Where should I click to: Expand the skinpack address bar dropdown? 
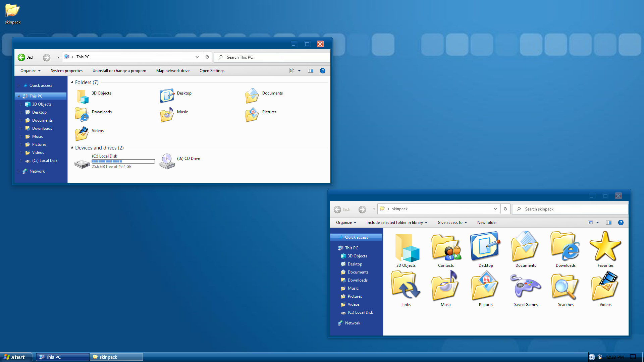coord(495,209)
